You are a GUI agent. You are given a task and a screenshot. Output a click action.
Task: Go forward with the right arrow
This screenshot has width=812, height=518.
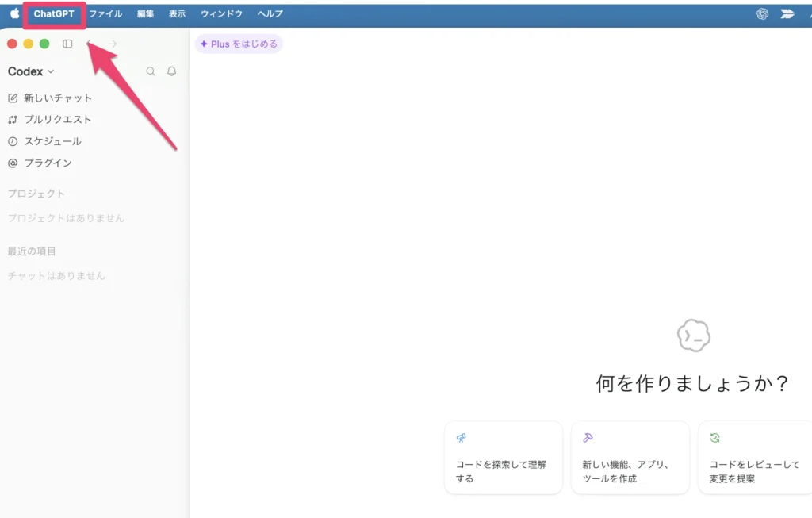(x=113, y=44)
